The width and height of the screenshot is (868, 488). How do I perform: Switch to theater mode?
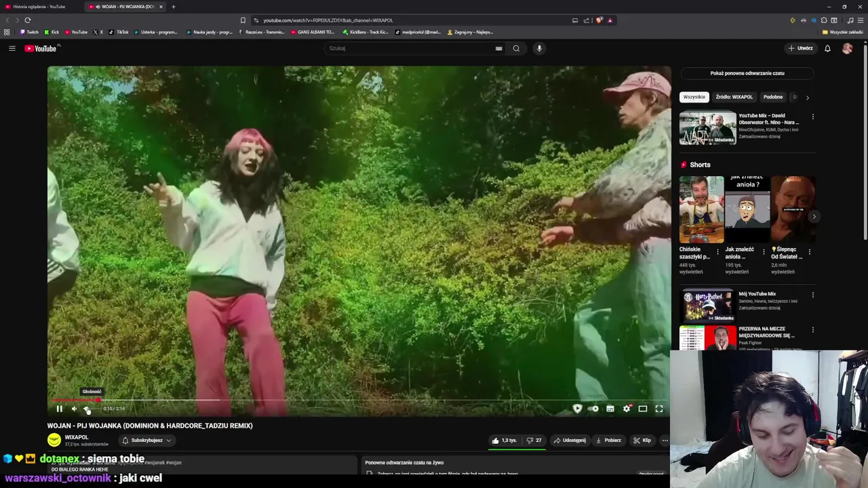pos(643,409)
